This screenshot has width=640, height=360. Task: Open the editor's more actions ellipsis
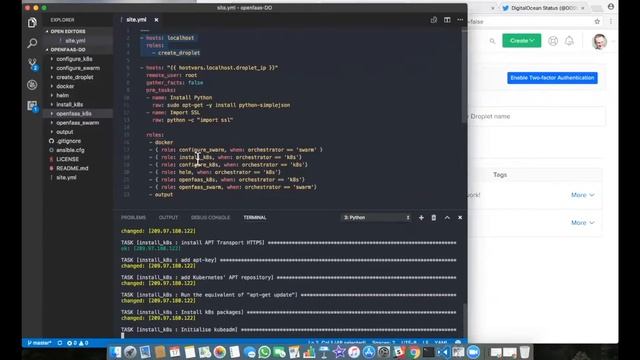(460, 20)
